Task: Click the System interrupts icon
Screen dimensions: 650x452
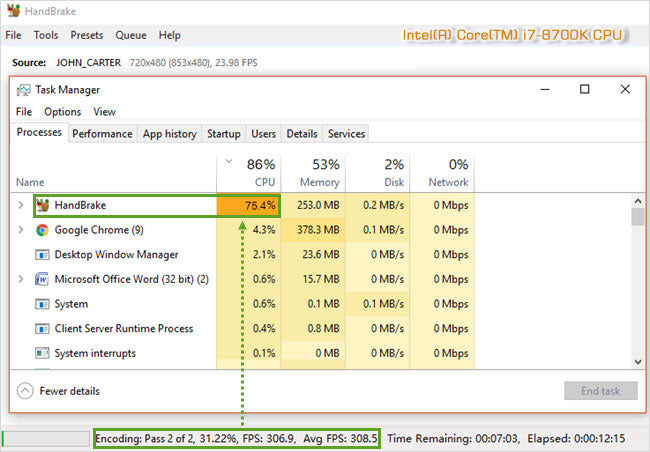Action: [x=43, y=353]
